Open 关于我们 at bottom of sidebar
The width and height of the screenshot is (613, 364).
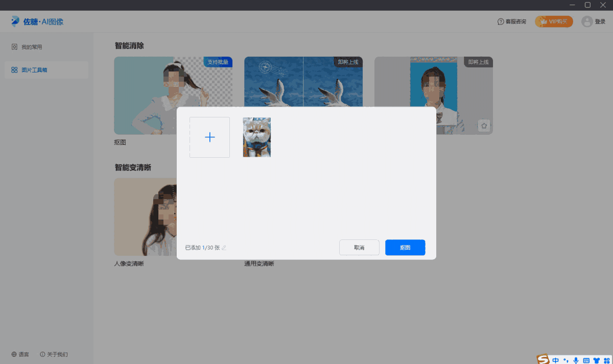point(54,354)
